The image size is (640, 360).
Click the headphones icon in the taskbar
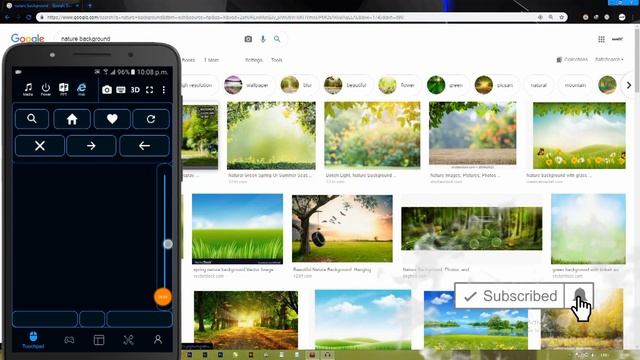coord(327,355)
